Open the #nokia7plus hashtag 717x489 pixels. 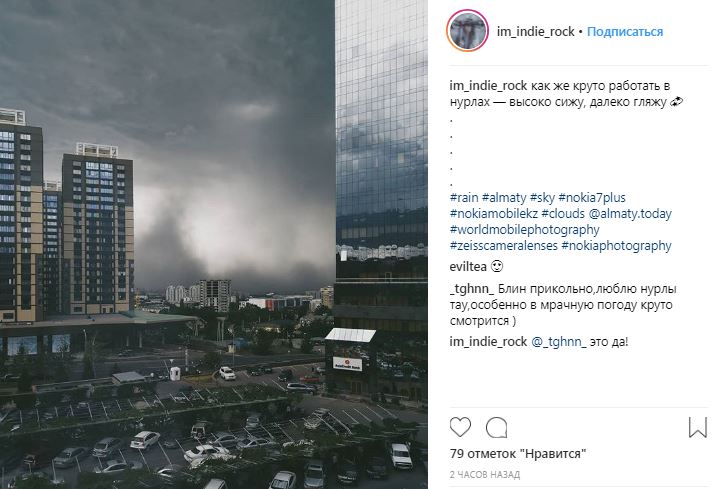click(592, 198)
